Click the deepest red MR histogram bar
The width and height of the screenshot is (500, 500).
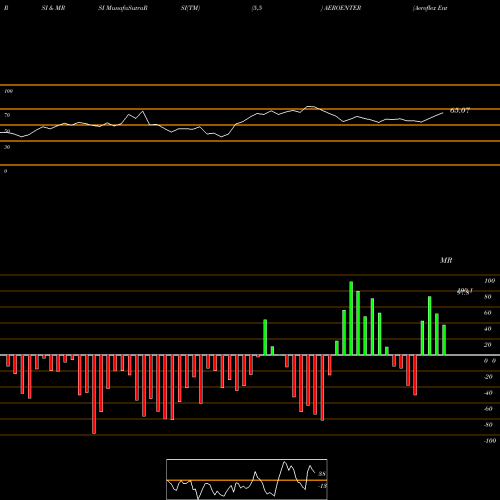94,394
